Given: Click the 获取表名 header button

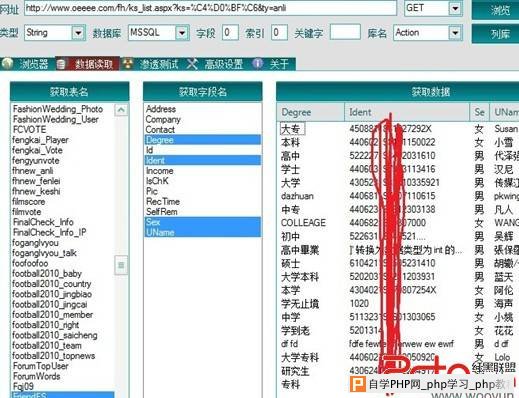Looking at the screenshot, I should (69, 91).
